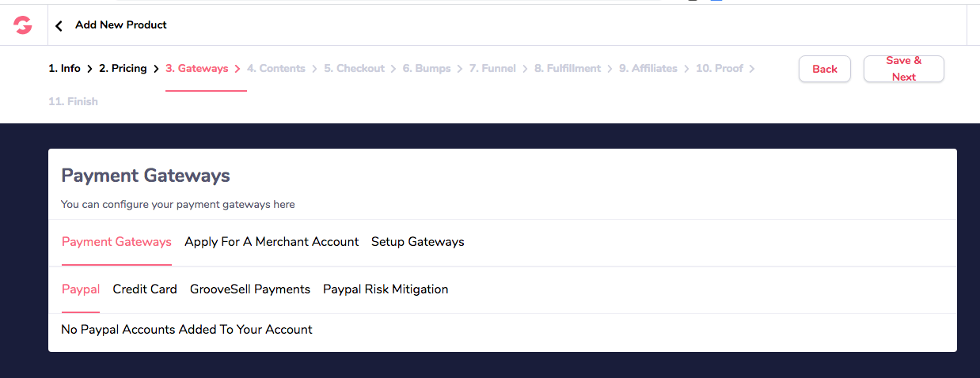Go to step 6. Bumps
Image resolution: width=980 pixels, height=378 pixels.
427,69
